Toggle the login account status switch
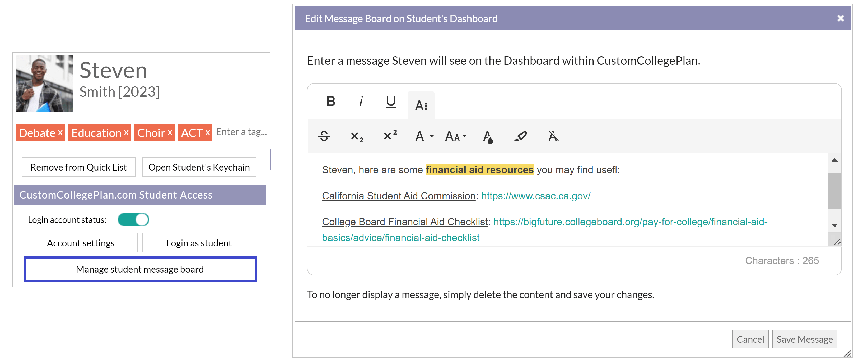The image size is (868, 364). click(x=133, y=219)
